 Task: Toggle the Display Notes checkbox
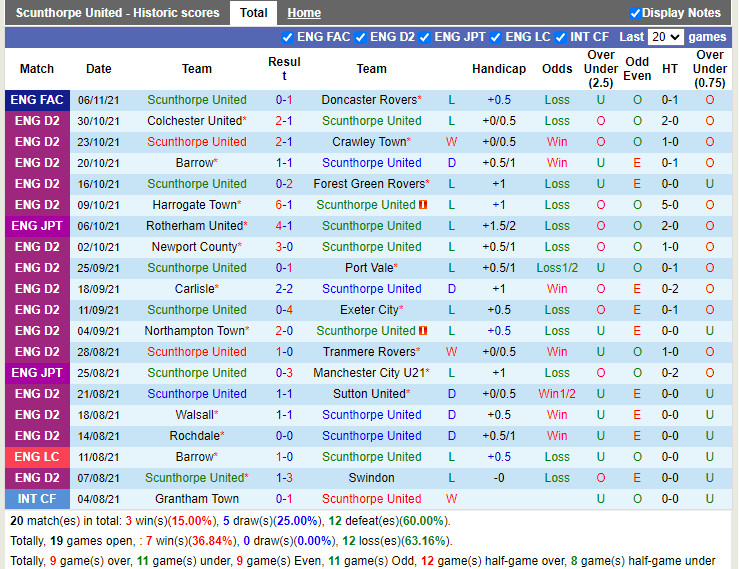635,13
